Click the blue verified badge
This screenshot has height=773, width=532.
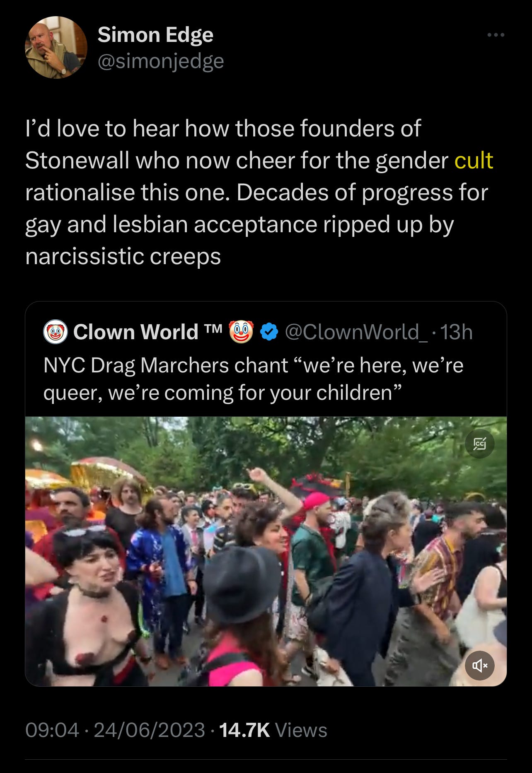269,332
